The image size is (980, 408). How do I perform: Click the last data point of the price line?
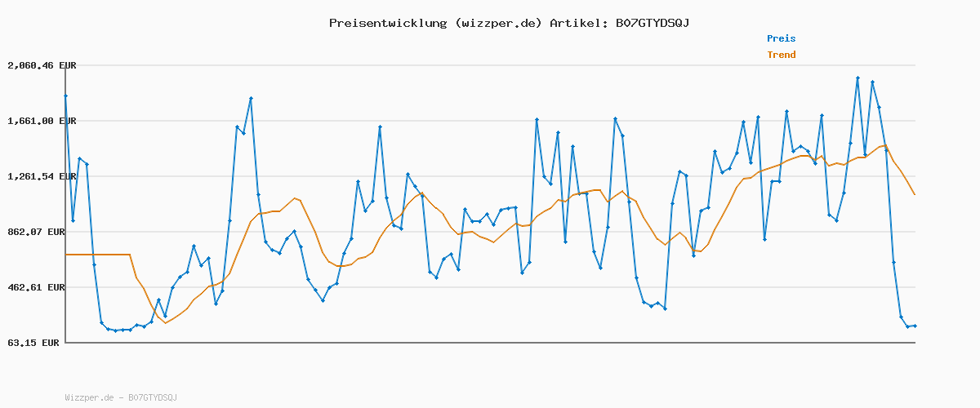pyautogui.click(x=915, y=326)
